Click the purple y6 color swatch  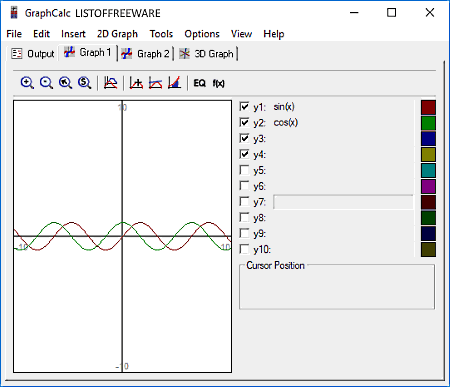click(428, 186)
